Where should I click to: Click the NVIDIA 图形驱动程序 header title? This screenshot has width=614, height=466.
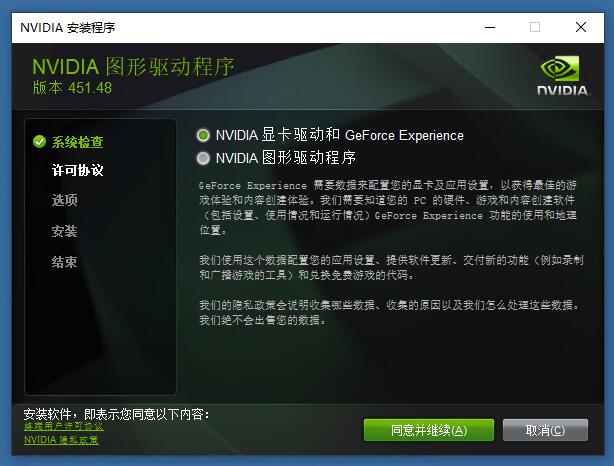coord(133,67)
